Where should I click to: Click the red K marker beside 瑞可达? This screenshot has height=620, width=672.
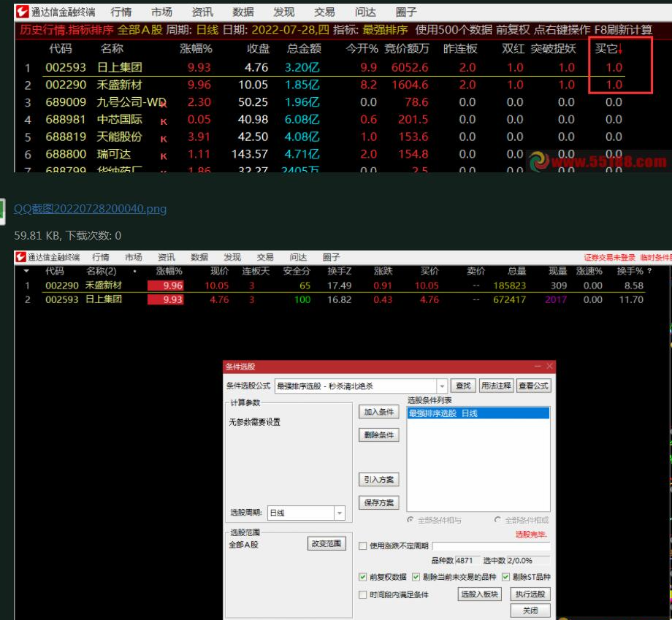pyautogui.click(x=164, y=156)
